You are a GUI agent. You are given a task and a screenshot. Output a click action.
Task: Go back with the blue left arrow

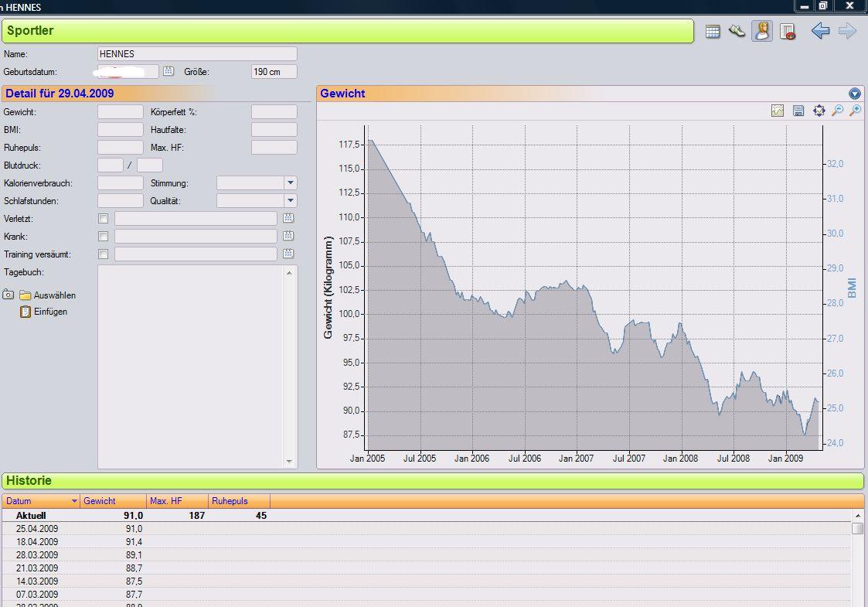(820, 31)
